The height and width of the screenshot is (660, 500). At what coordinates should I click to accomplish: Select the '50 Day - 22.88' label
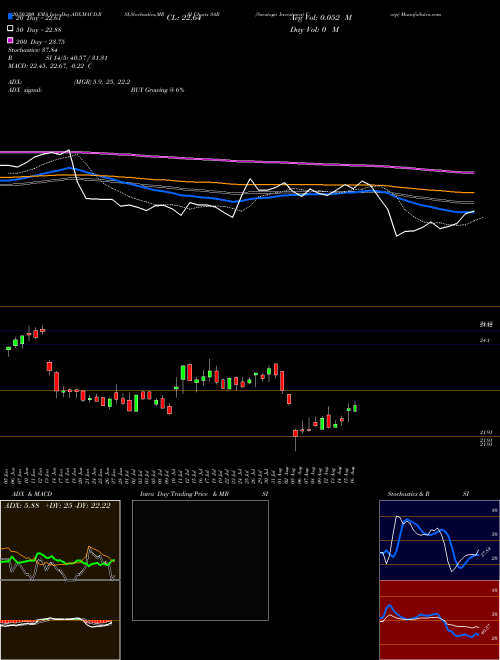[39, 29]
